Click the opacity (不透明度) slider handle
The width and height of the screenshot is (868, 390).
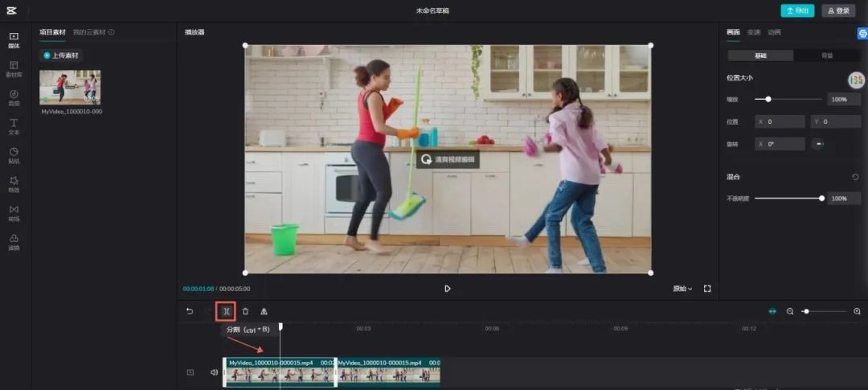821,198
